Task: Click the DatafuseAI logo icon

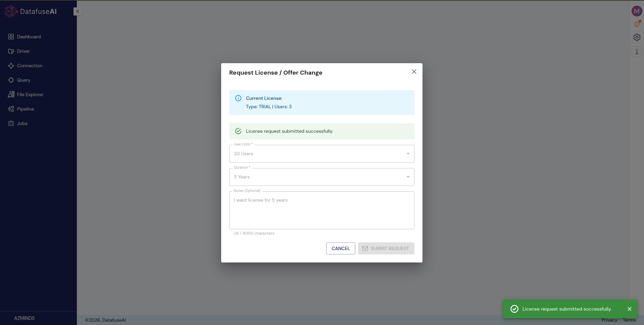Action: pyautogui.click(x=11, y=11)
